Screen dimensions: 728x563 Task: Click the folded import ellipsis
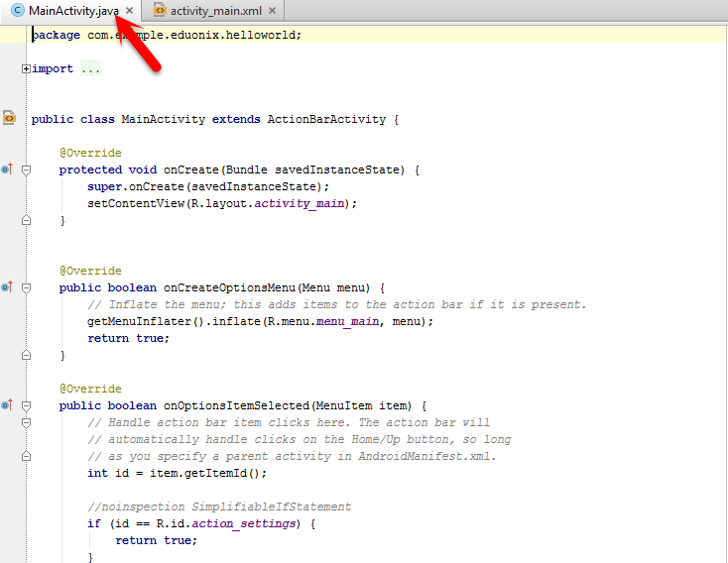coord(90,68)
